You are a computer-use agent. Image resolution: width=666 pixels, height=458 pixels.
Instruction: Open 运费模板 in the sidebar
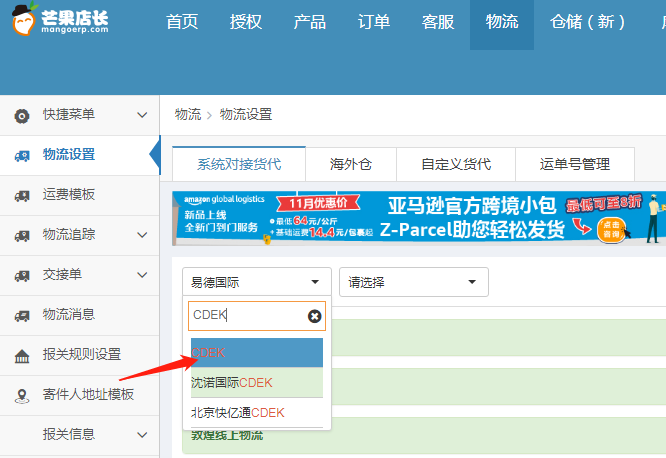pos(79,195)
